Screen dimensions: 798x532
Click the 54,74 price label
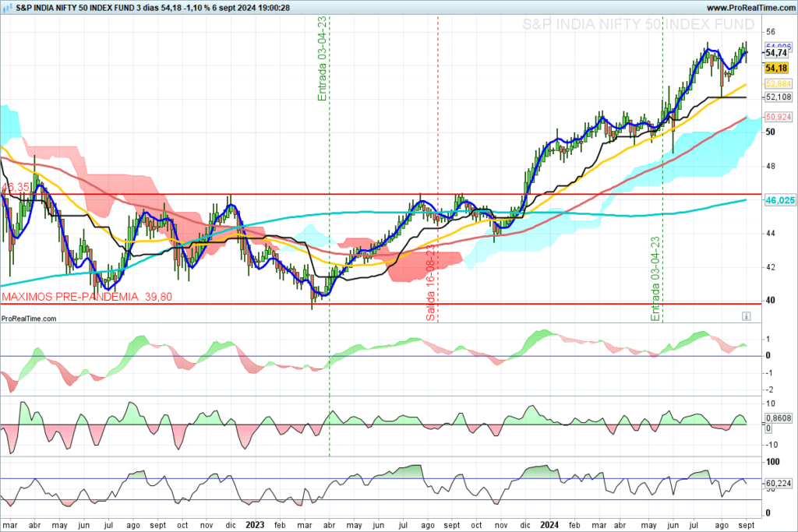pos(776,53)
